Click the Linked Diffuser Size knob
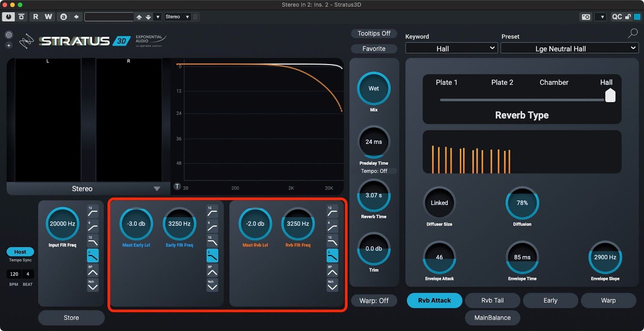 pos(439,203)
